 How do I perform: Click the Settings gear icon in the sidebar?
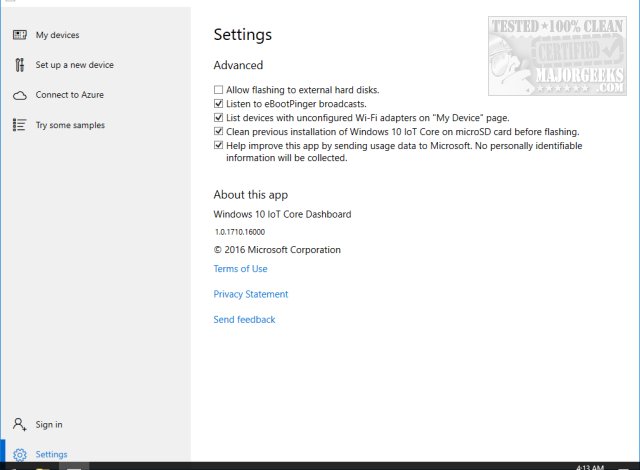[20, 454]
